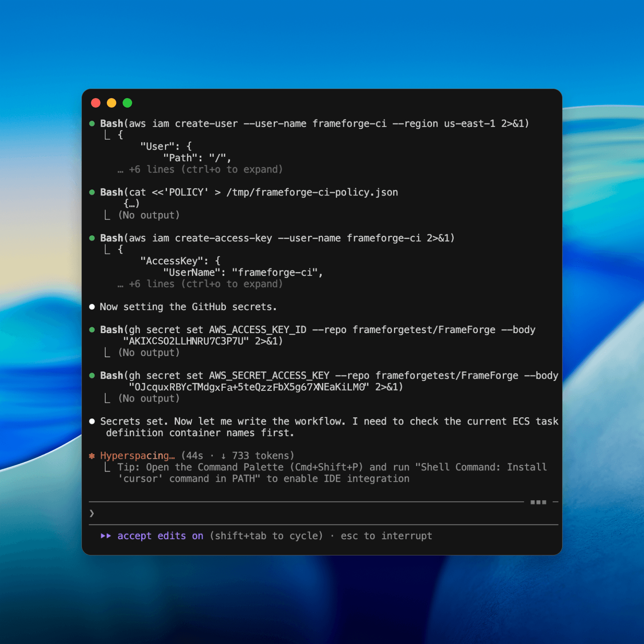Click the 'Hyperspacing…' status text

tap(137, 456)
